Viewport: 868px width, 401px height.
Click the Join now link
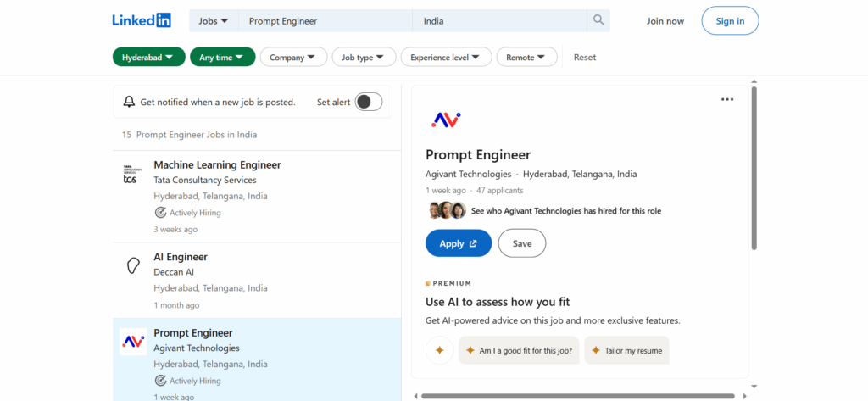pyautogui.click(x=665, y=20)
